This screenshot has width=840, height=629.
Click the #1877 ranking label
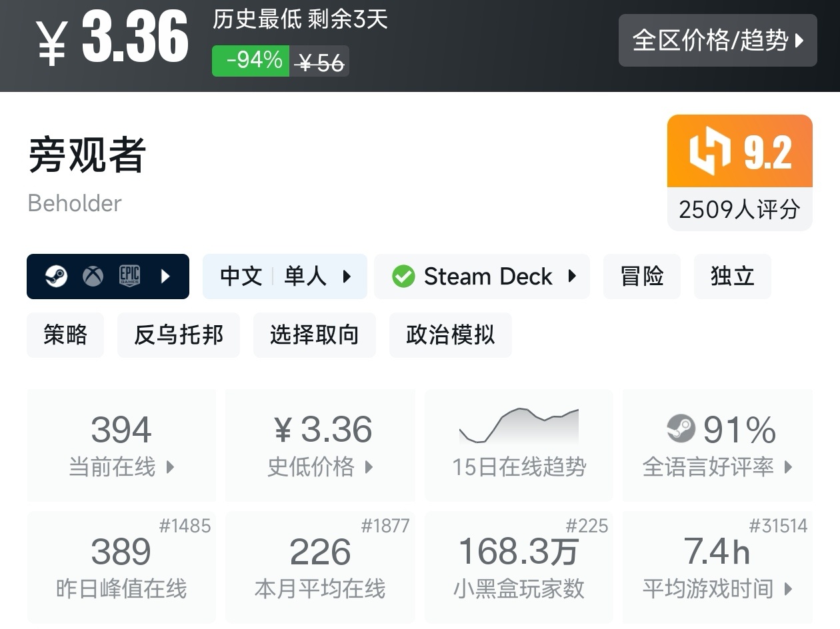[385, 526]
